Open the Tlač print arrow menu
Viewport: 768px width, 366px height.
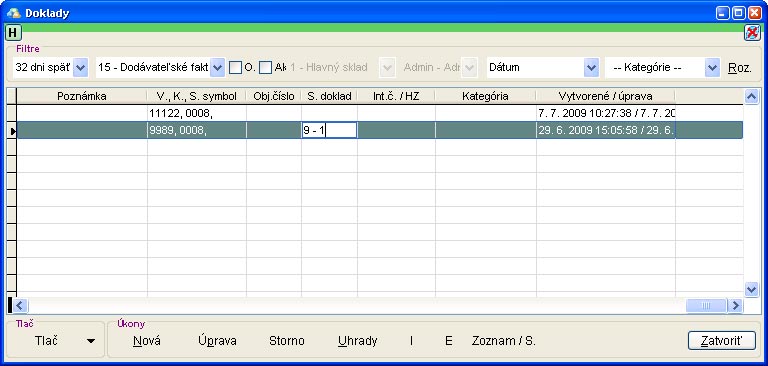coord(91,341)
